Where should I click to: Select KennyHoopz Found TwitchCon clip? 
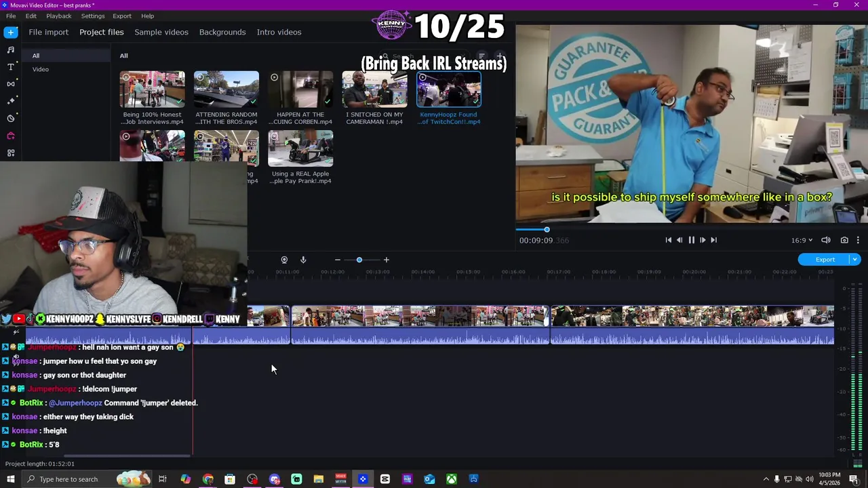tap(449, 89)
